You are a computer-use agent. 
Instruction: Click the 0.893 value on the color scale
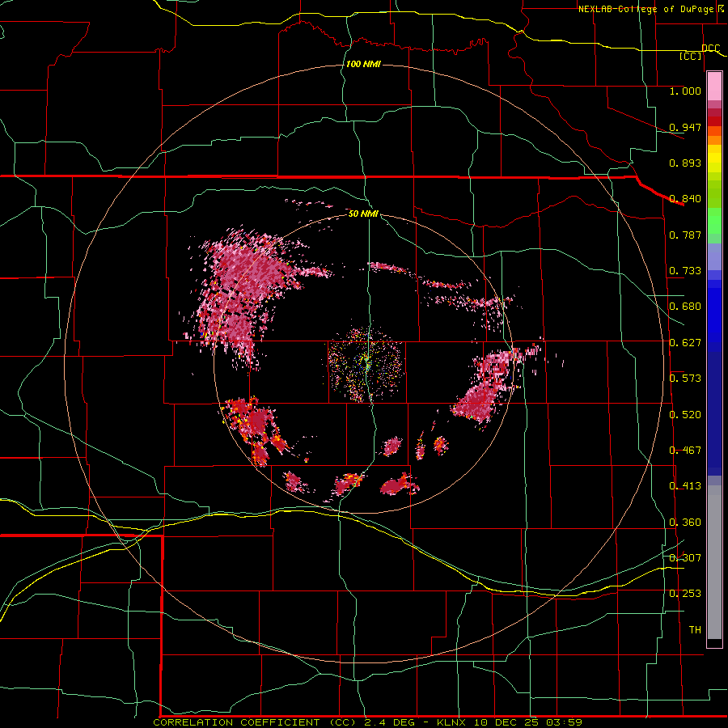[x=685, y=163]
